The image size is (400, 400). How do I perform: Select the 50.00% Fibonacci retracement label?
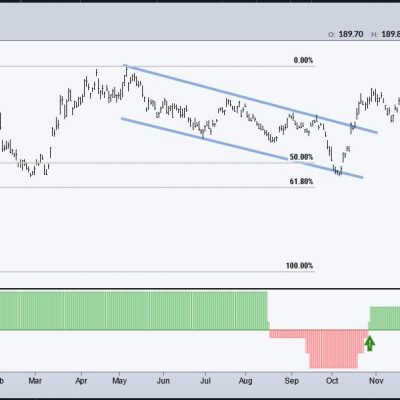[301, 157]
